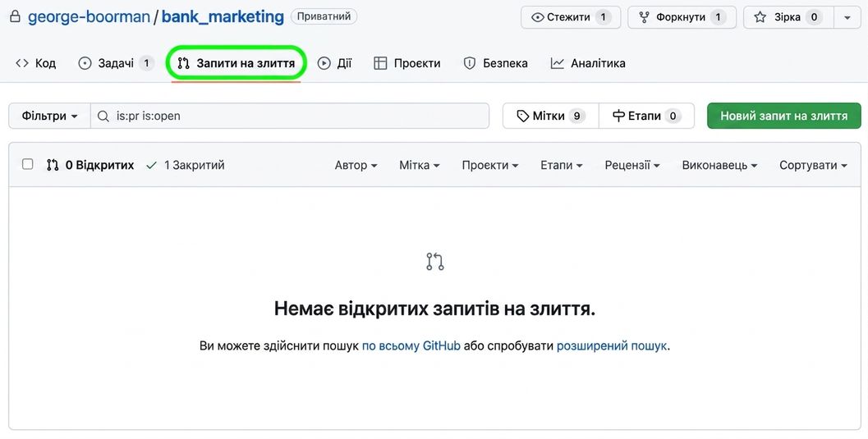Expand the Проєкти filter dropdown
This screenshot has width=868, height=439.
coord(490,165)
